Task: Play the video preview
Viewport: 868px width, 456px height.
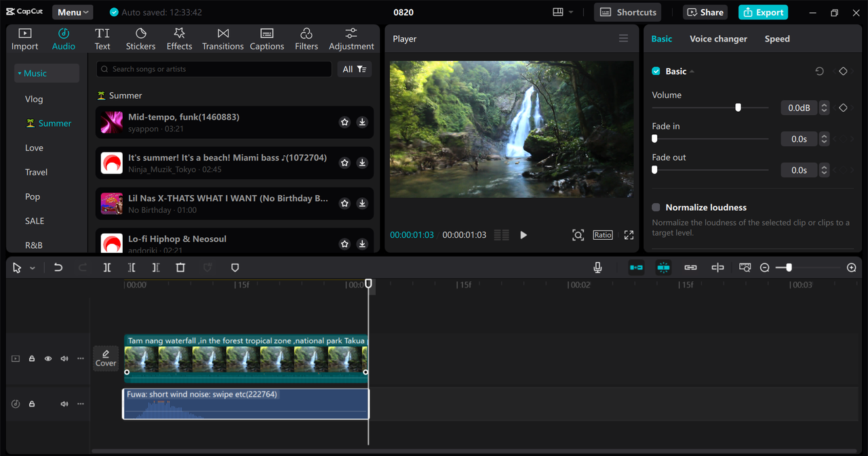Action: pyautogui.click(x=524, y=235)
